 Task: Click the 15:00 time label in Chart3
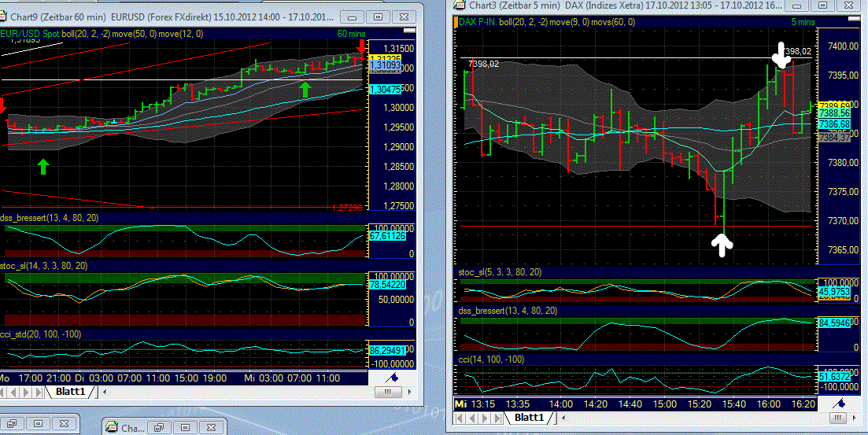coord(665,404)
